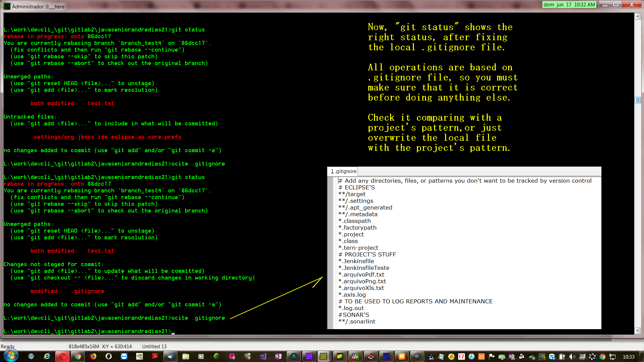
Task: Open the volume speaker tray icon
Action: click(572, 357)
